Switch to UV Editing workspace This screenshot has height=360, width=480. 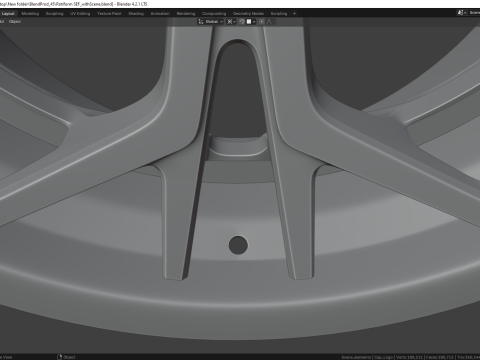point(80,14)
